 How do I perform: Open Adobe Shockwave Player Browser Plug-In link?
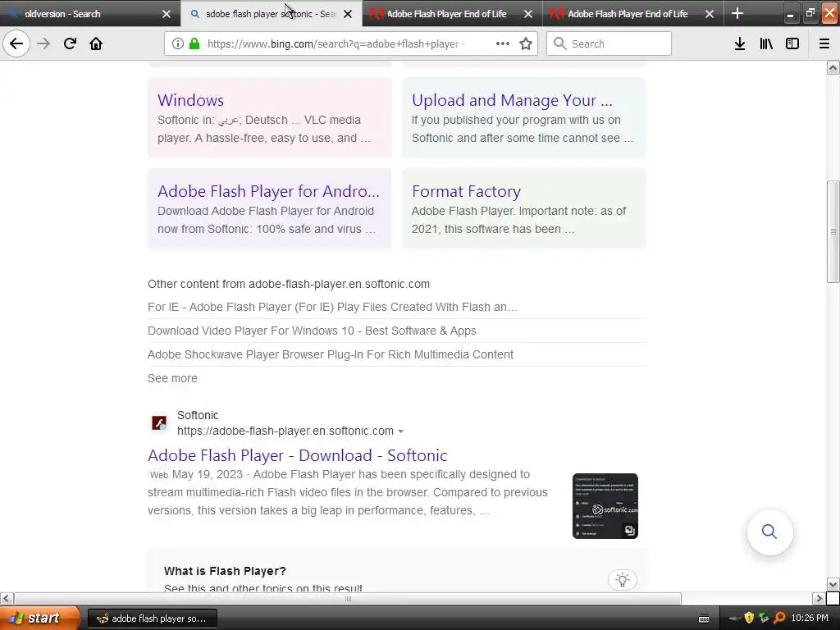pos(330,354)
